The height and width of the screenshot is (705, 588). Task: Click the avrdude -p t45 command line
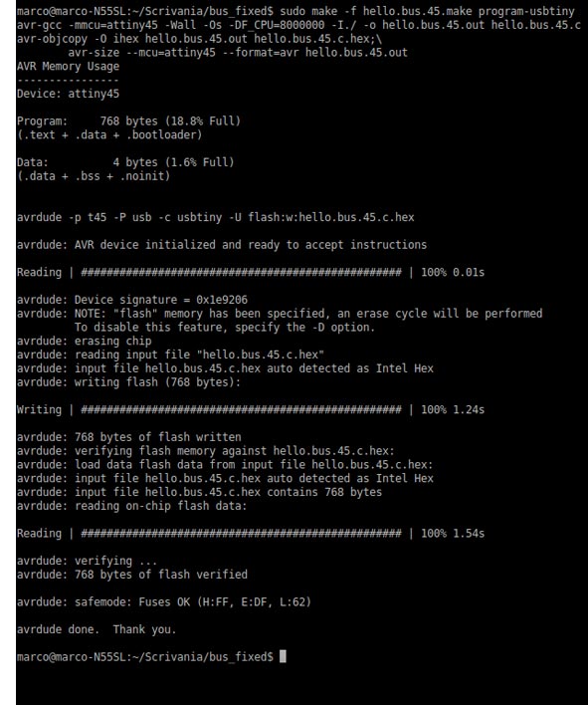pos(215,217)
